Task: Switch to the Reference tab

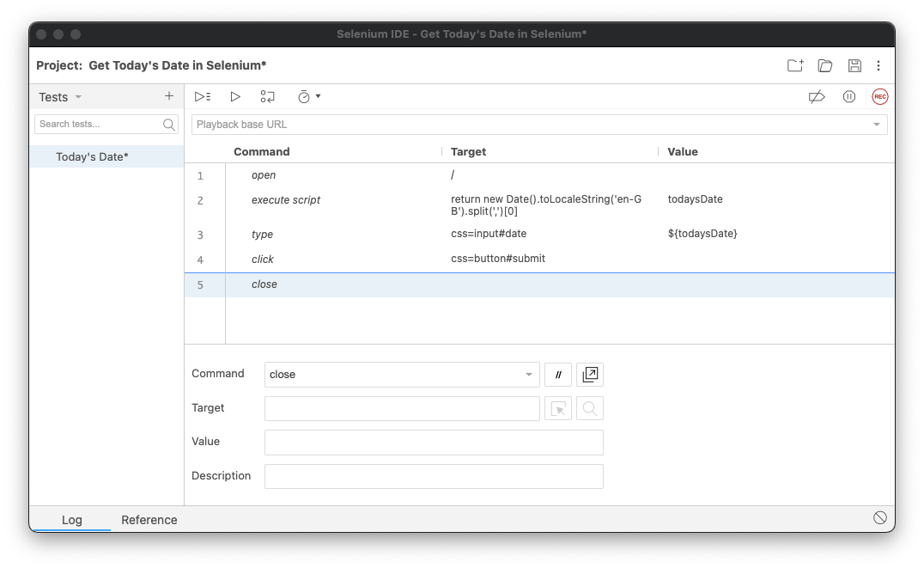Action: (x=149, y=520)
